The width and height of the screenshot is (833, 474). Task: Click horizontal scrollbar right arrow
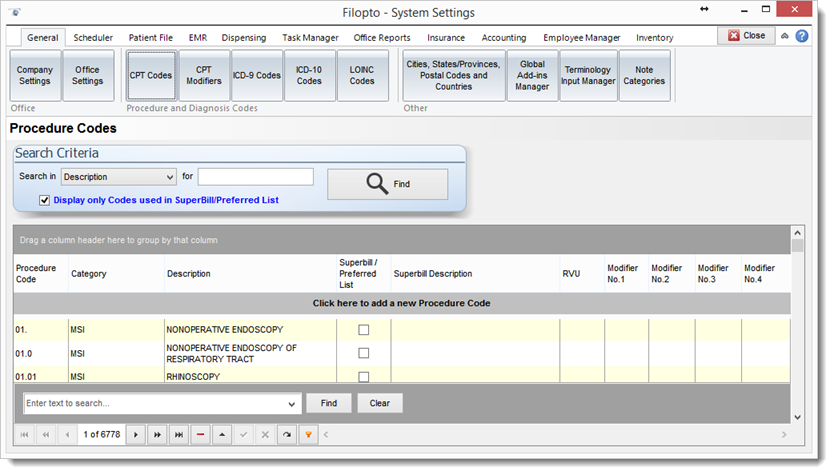click(784, 435)
